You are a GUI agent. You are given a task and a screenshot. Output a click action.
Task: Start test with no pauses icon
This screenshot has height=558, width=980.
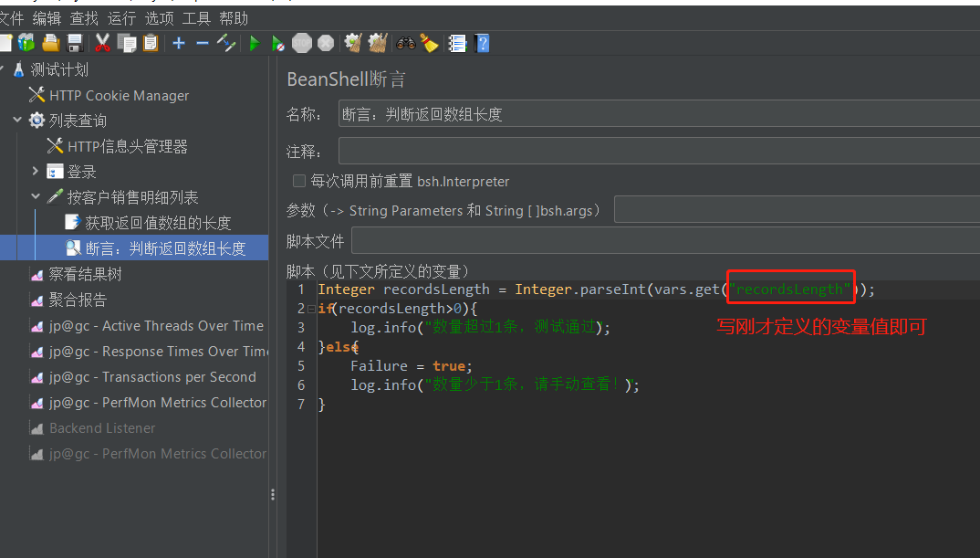pos(278,43)
